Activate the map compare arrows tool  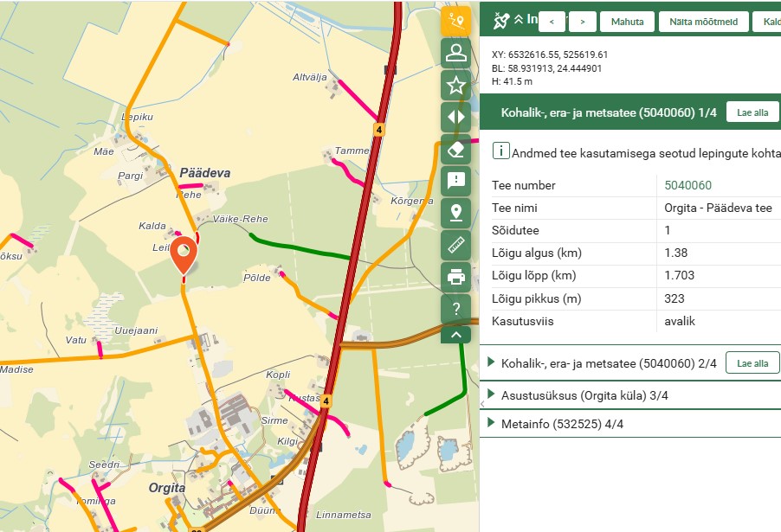point(455,117)
